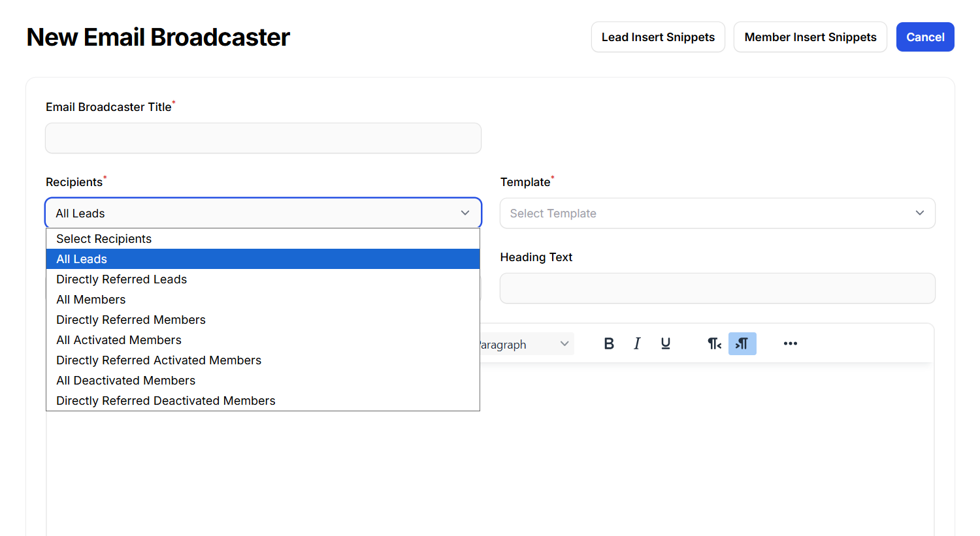Viewport: 980px width, 536px height.
Task: Choose Directly Referred Activated Members
Action: [159, 360]
